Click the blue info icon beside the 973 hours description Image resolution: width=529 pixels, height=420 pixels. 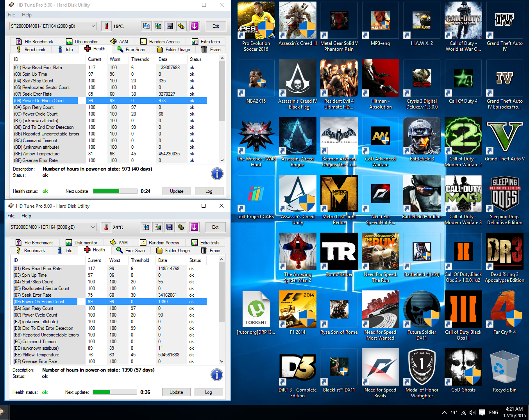pos(217,174)
